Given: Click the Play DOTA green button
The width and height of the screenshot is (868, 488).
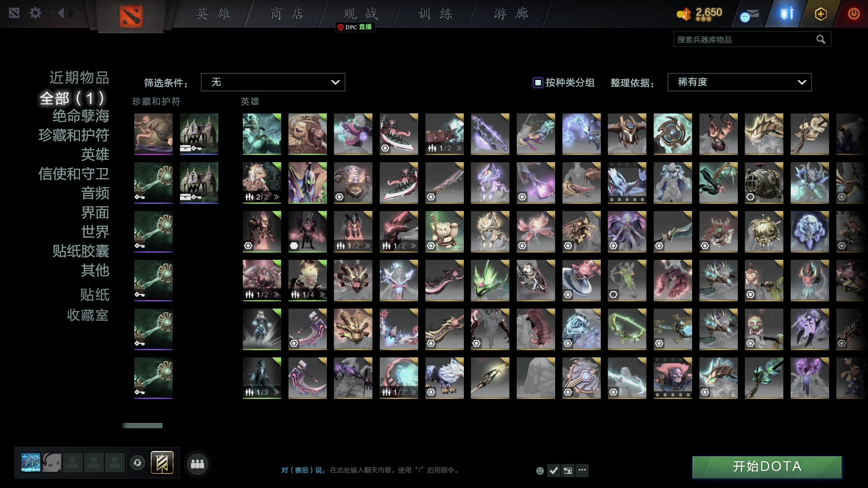Looking at the screenshot, I should [767, 467].
